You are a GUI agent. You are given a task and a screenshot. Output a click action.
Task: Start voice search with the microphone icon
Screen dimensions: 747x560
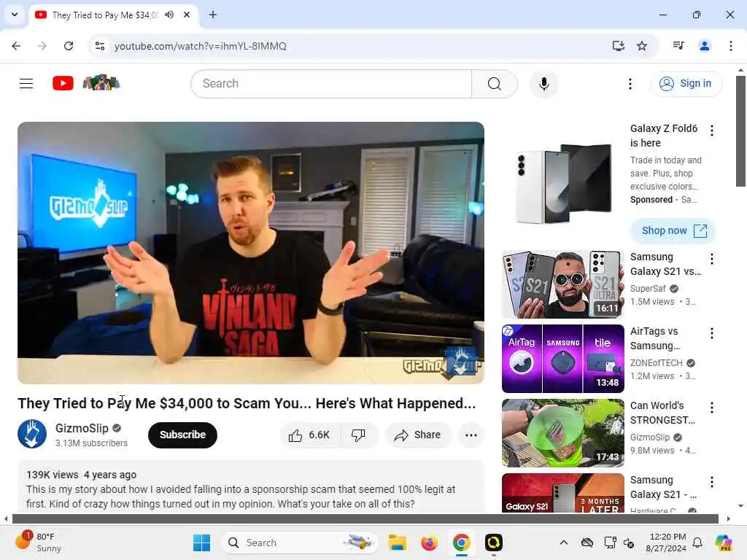pyautogui.click(x=543, y=84)
